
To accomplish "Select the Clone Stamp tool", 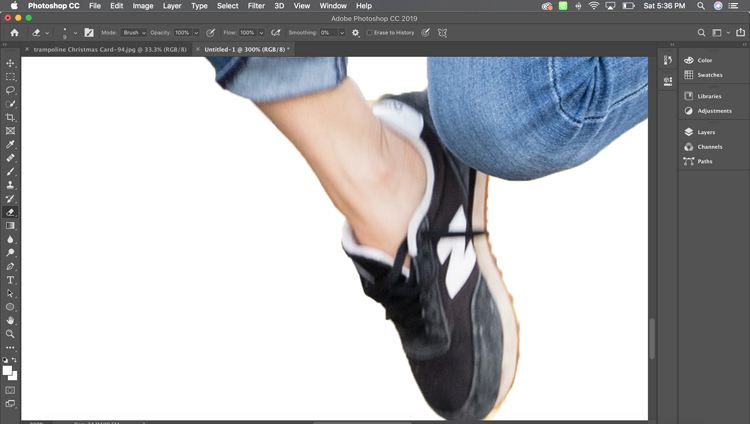I will 10,185.
